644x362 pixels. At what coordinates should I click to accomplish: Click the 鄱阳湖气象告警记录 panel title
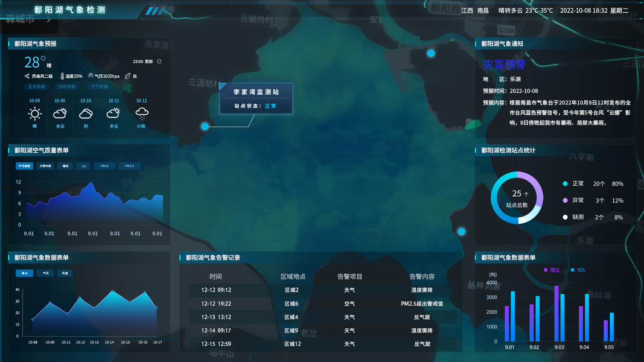(212, 258)
